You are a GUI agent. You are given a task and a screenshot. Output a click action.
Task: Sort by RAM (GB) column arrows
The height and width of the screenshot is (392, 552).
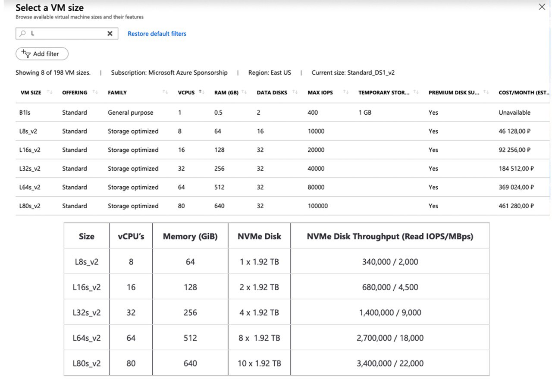point(244,92)
